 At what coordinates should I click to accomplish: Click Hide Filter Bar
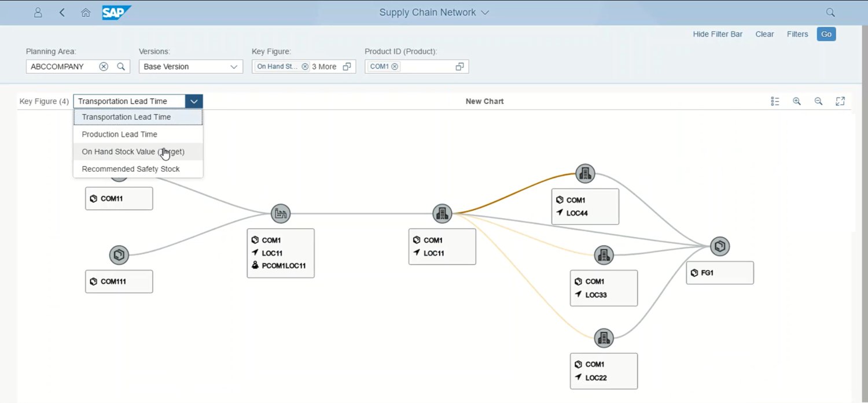point(718,34)
